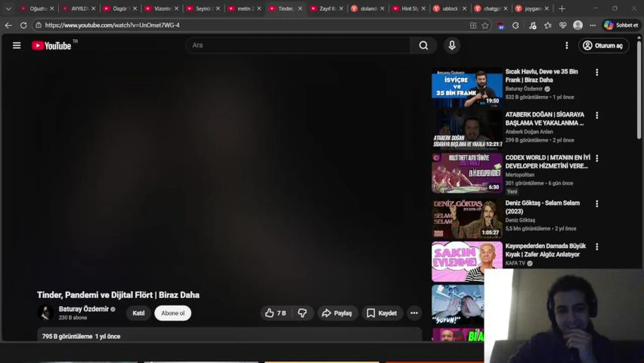Add page to favorites star icon
644x363 pixels.
485,25
